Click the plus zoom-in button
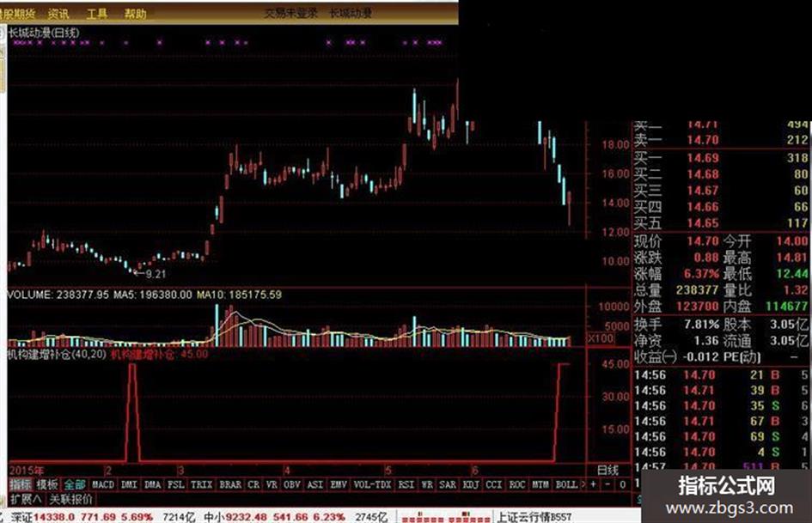The width and height of the screenshot is (812, 523). coord(594,484)
